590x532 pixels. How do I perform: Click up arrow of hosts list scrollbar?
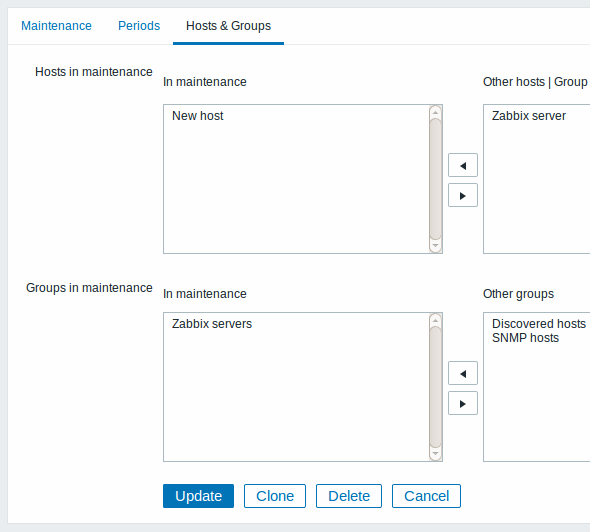pos(435,112)
